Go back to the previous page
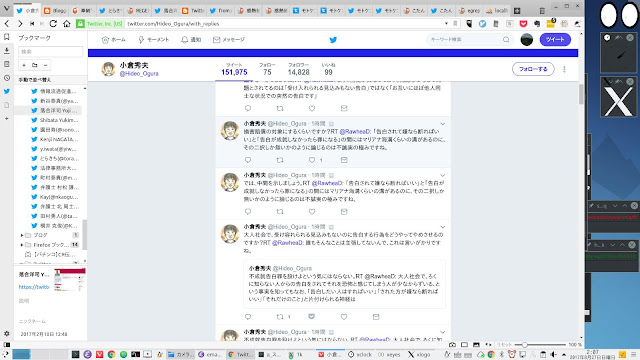640x360 pixels. click(x=7, y=24)
